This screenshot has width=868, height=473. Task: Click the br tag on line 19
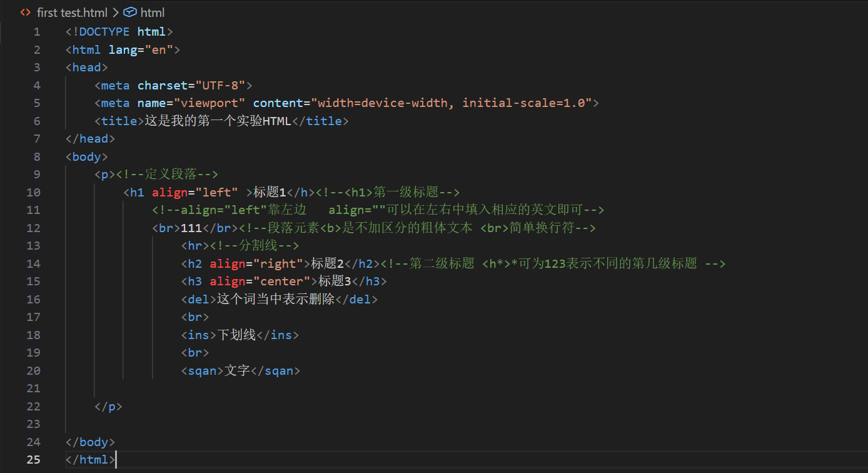(x=195, y=353)
